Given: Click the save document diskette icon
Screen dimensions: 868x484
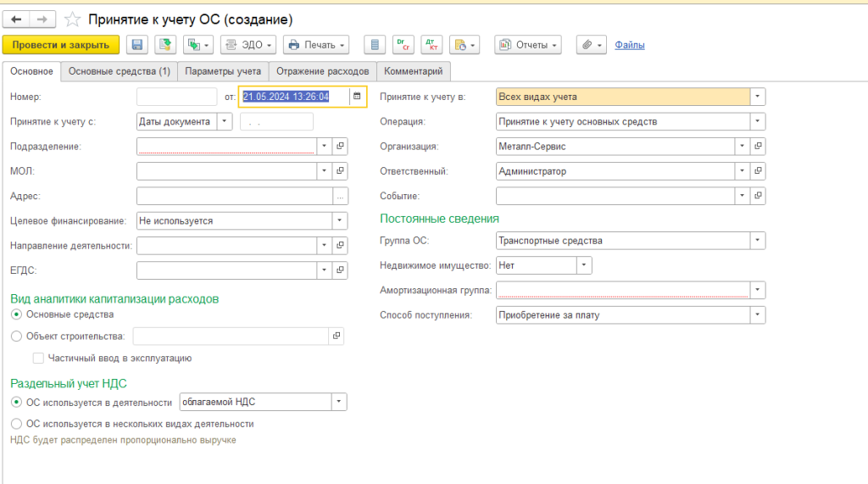Looking at the screenshot, I should click(x=137, y=45).
